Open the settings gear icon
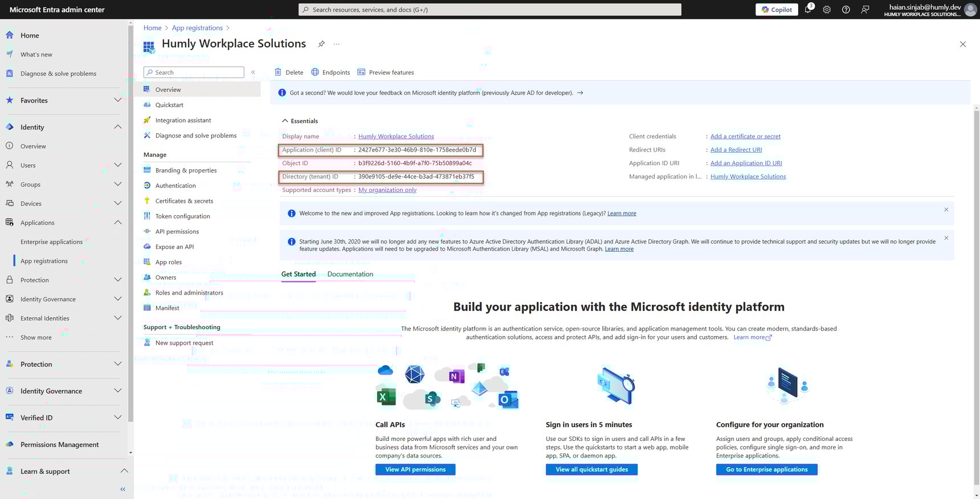The width and height of the screenshot is (980, 499). click(x=827, y=10)
